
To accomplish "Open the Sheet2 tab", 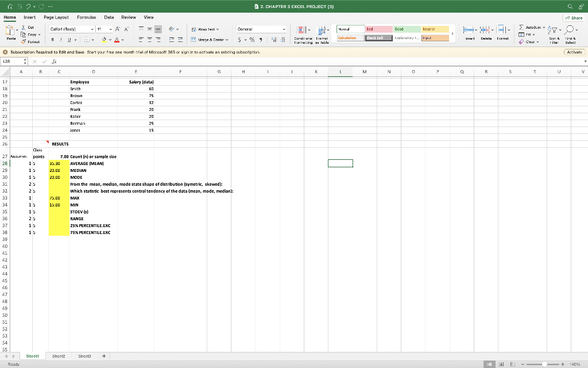I will pos(58,356).
